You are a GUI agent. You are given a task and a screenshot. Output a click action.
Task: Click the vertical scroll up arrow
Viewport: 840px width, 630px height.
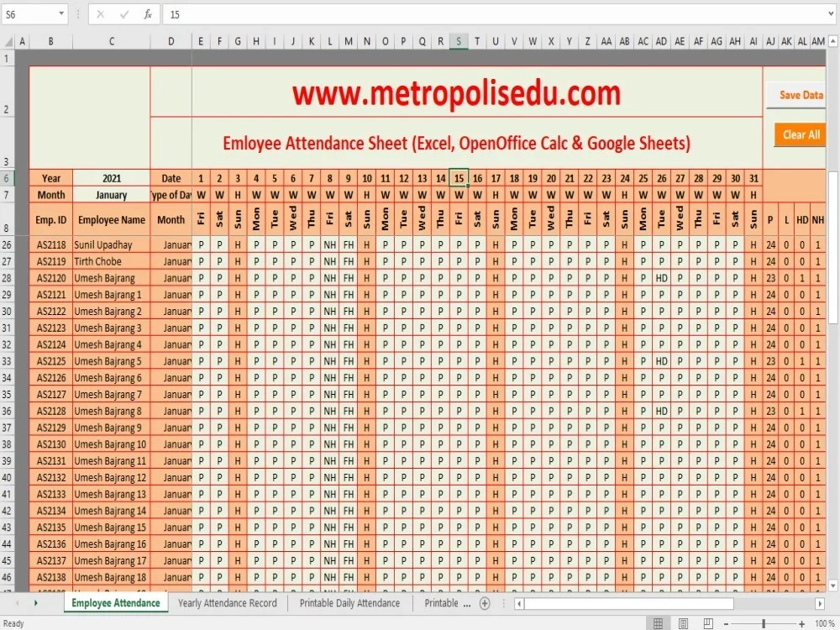coord(832,40)
